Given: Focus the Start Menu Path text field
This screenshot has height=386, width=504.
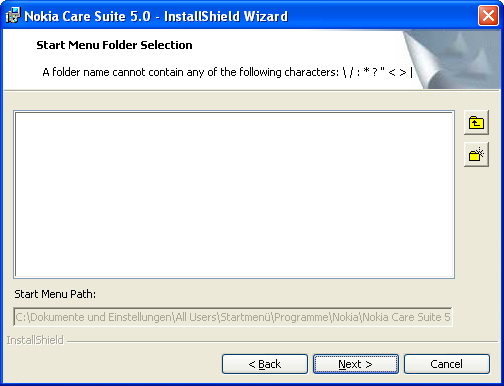Looking at the screenshot, I should pos(233,317).
